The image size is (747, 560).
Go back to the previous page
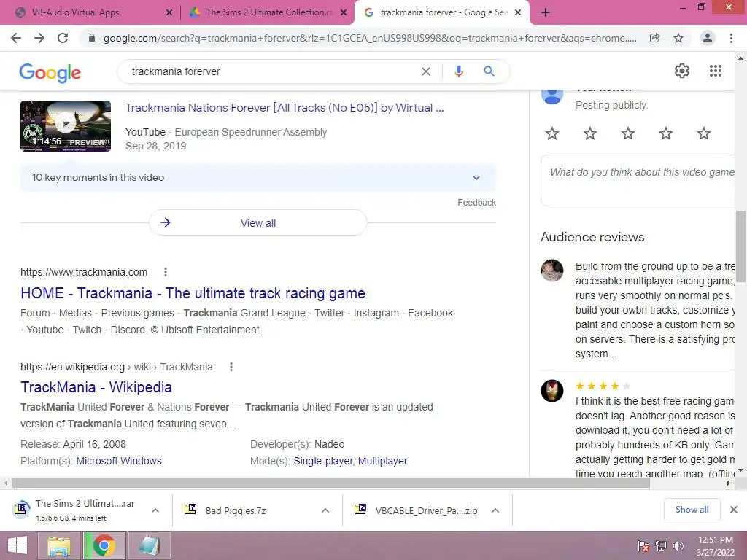[16, 38]
